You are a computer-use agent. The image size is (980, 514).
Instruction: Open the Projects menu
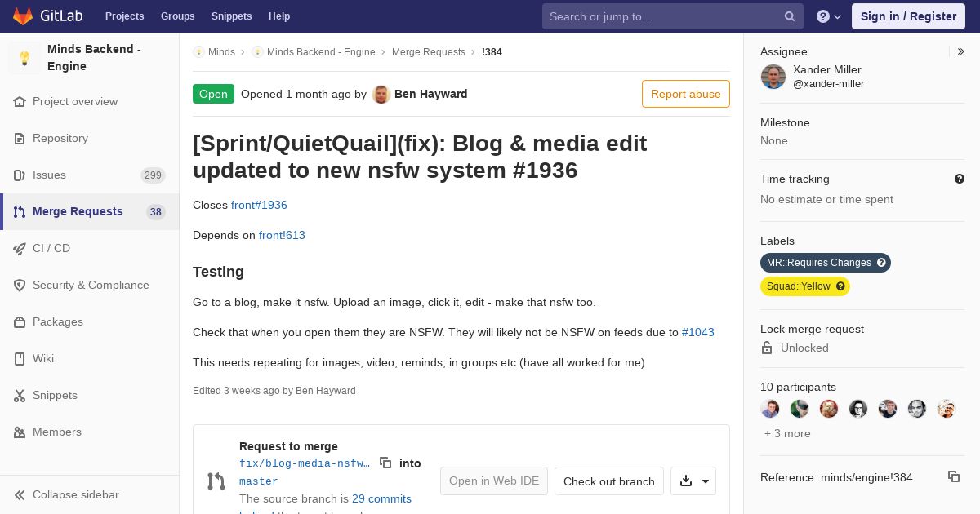click(x=124, y=16)
